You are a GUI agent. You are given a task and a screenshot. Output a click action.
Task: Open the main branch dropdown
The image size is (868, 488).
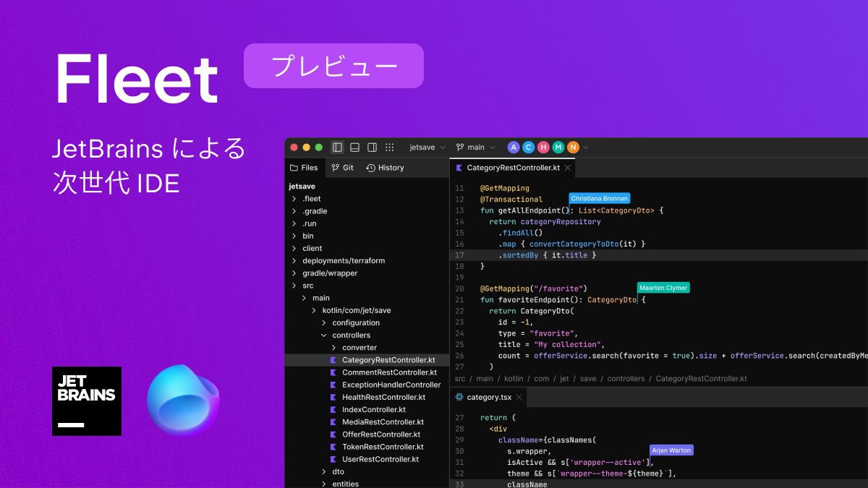point(476,147)
